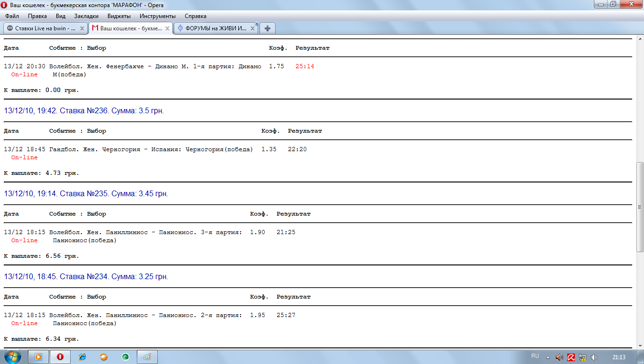Close the 'Ставки Live на bwin' tab
Screen dimensions: 644x364
[82, 28]
